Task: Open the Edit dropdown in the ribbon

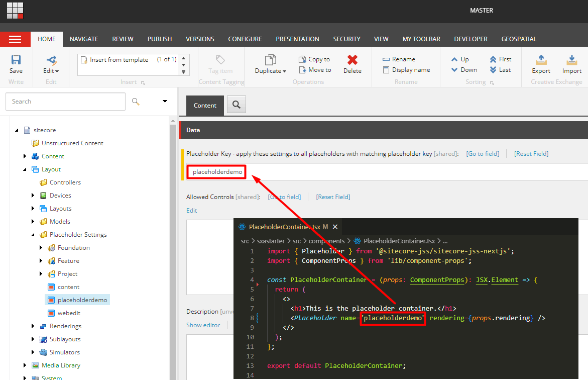Action: click(51, 71)
